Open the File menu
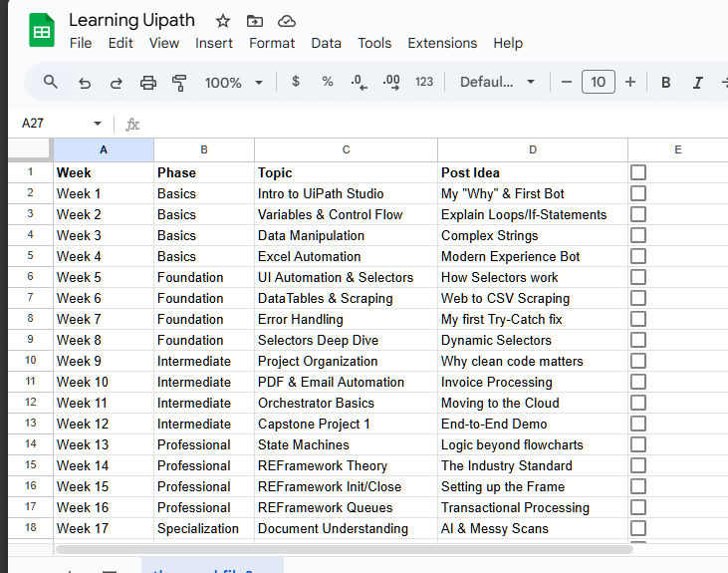 81,43
